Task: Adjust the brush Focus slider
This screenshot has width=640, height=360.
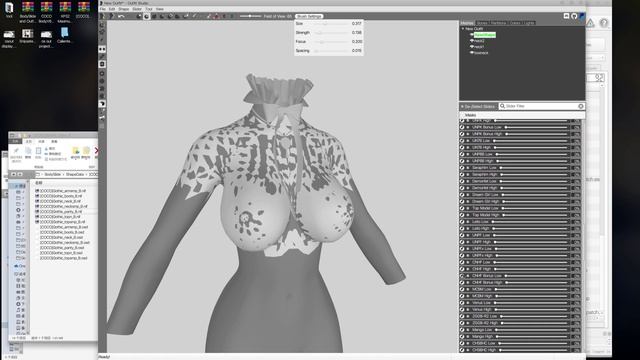Action: coord(330,42)
